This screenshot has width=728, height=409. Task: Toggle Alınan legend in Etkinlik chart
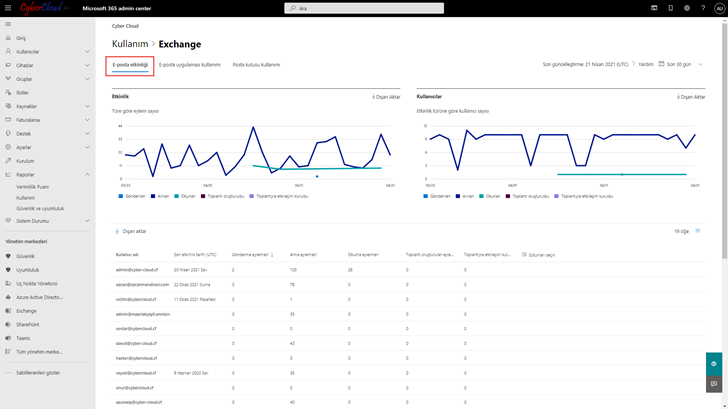(x=160, y=196)
